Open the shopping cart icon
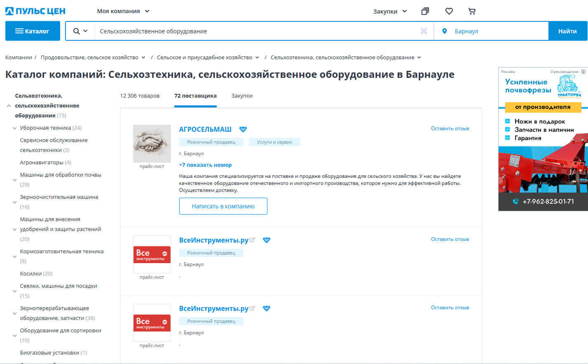This screenshot has width=588, height=364. coord(472,11)
